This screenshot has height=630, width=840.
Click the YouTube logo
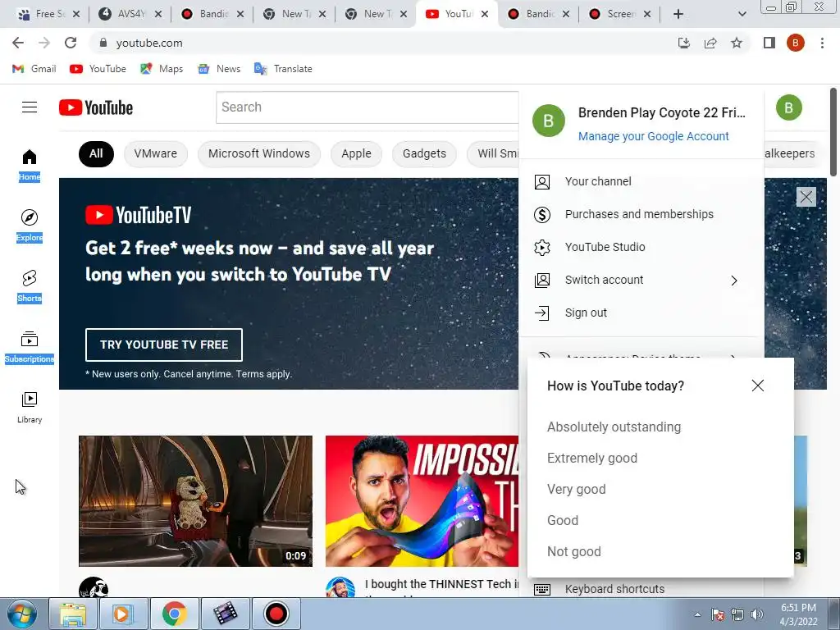pyautogui.click(x=96, y=107)
